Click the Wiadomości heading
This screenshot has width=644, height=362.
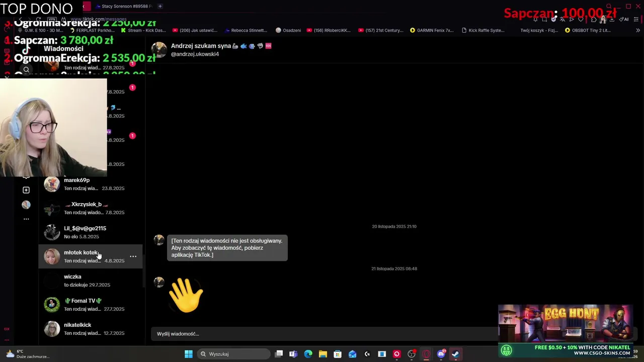coord(63,49)
